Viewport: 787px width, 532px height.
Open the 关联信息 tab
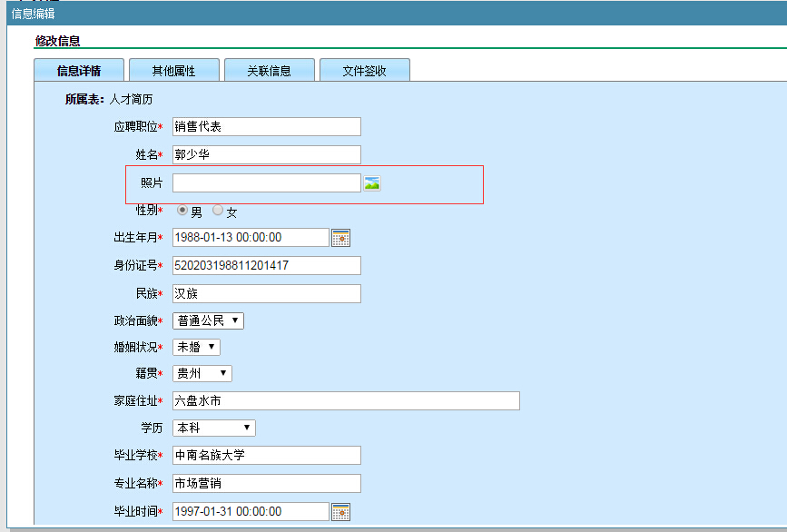(269, 71)
